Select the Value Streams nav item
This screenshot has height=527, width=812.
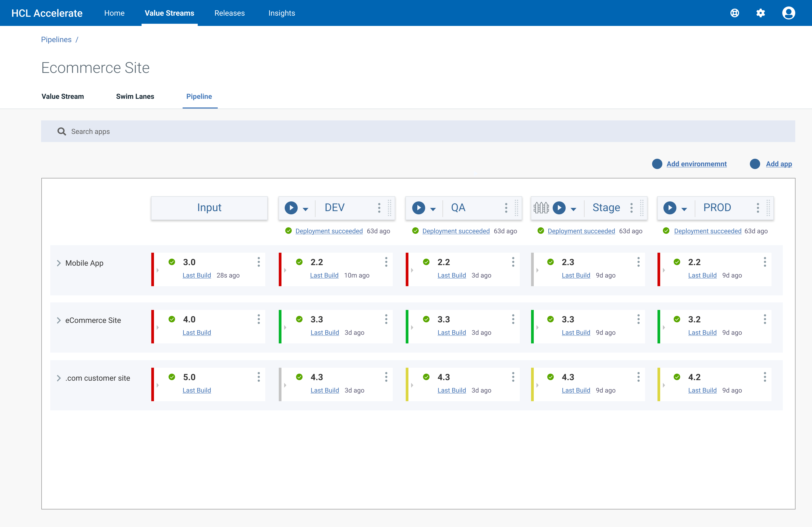[x=169, y=13]
